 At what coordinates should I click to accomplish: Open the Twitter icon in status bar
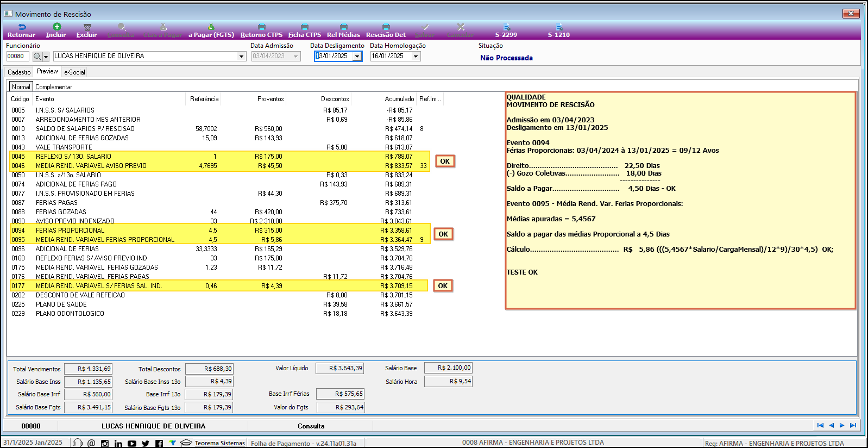(x=146, y=443)
